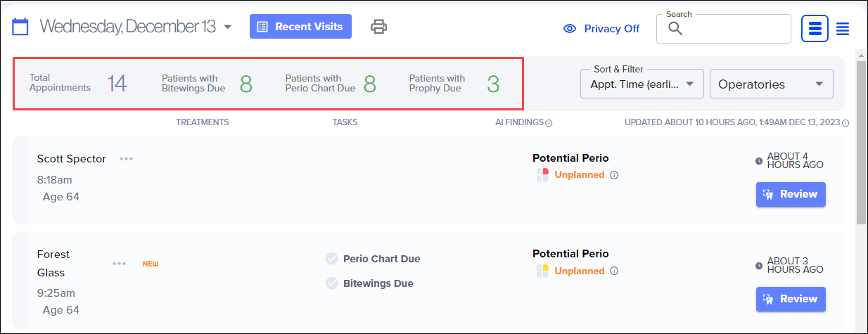Screen dimensions: 868x334
Task: Switch to the compact list view icon
Action: click(843, 29)
